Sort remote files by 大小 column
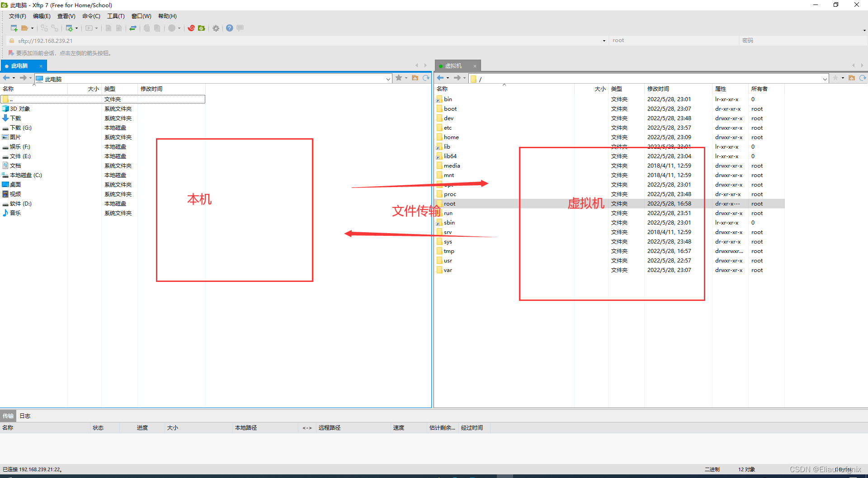This screenshot has height=478, width=868. click(591, 89)
